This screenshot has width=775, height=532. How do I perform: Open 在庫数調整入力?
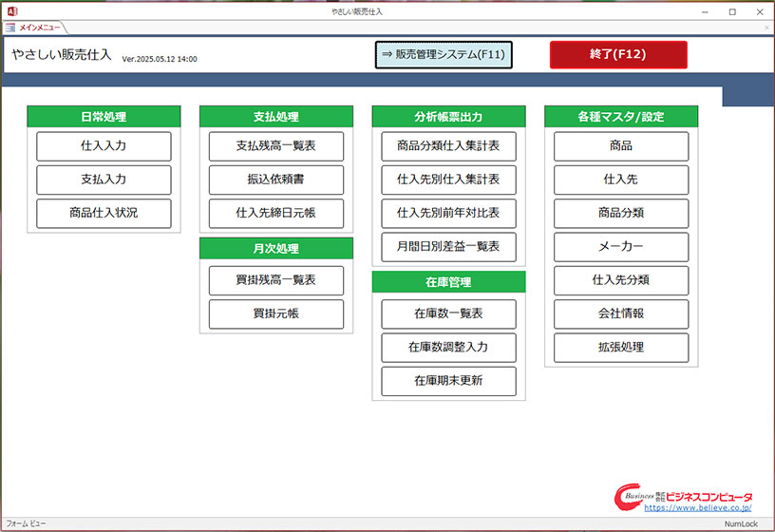(448, 347)
